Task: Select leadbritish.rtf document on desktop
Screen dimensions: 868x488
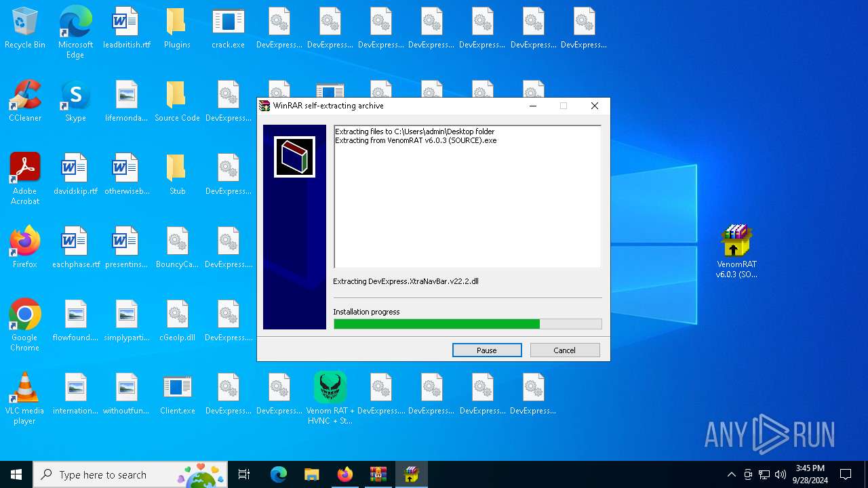Action: (x=127, y=28)
